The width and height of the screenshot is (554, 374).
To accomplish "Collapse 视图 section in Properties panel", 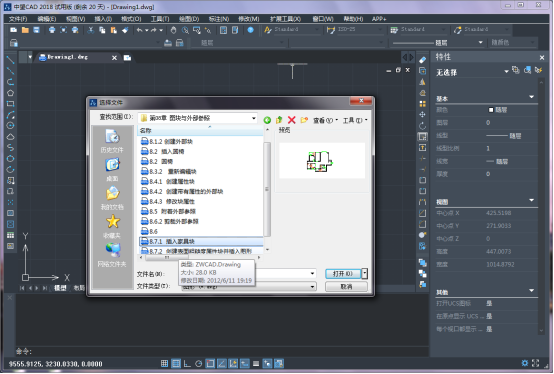I will point(531,200).
